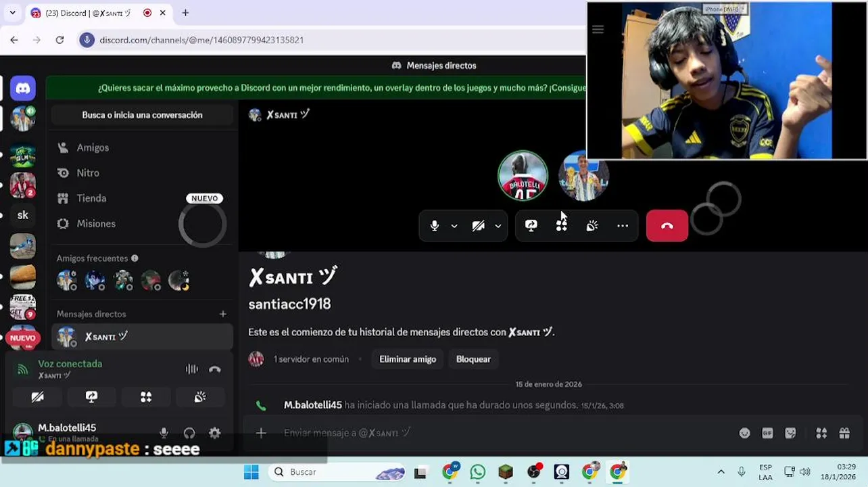The image size is (868, 487).
Task: Click the info icon beside Amigos frecuentes
Action: coord(135,258)
